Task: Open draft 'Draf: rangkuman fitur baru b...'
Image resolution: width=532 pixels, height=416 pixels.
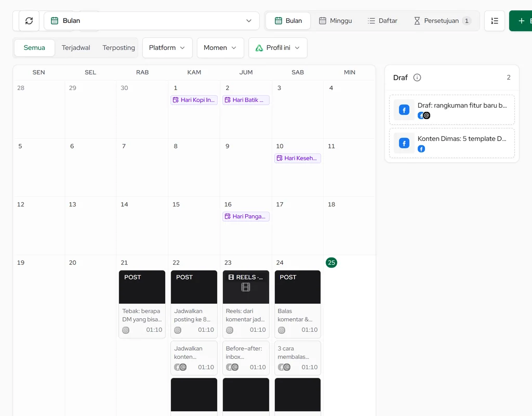Action: (451, 110)
